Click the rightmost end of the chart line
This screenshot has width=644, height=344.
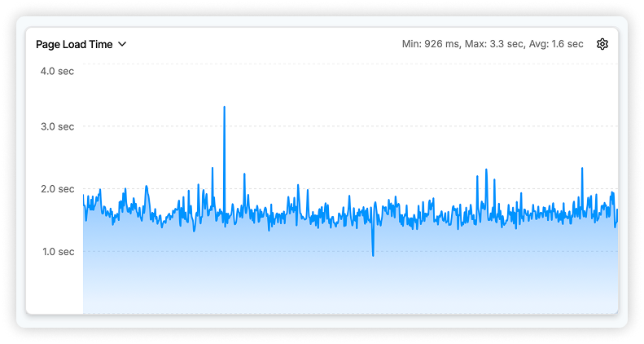click(x=617, y=210)
